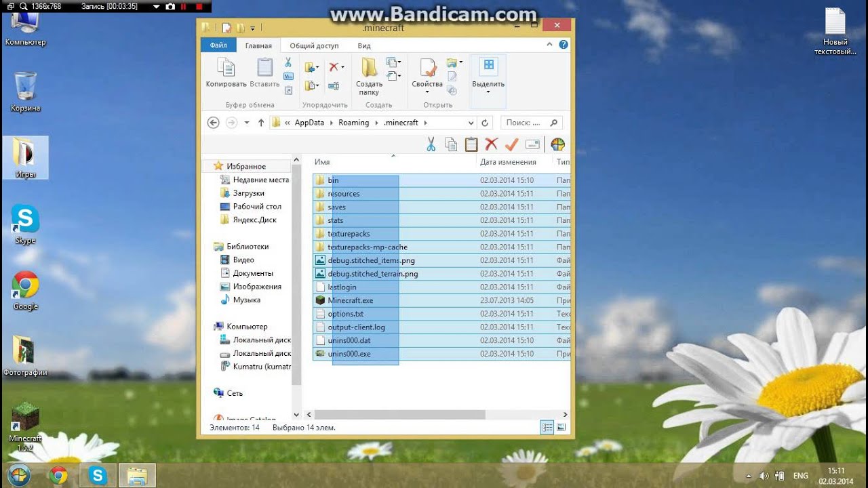The image size is (868, 488).
Task: Refresh the folder view
Action: pos(485,123)
